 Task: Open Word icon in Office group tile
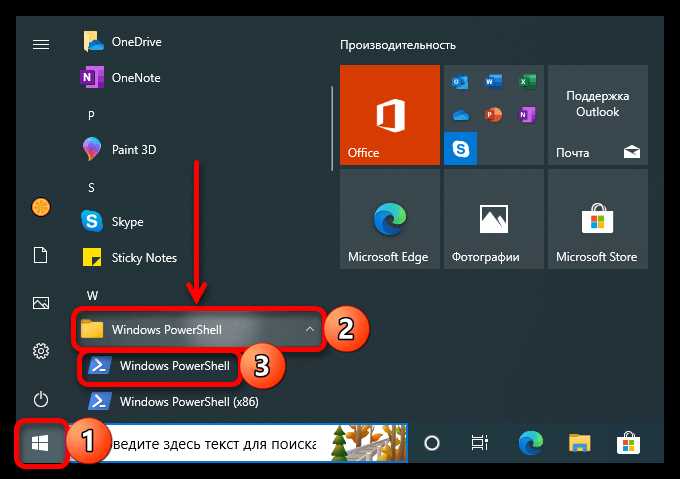(x=494, y=81)
